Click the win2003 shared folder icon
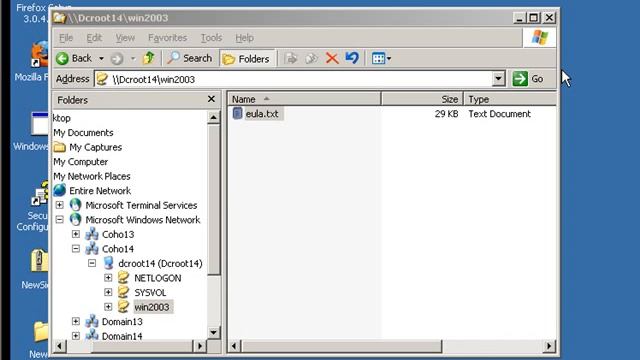This screenshot has height=360, width=640. pos(123,307)
